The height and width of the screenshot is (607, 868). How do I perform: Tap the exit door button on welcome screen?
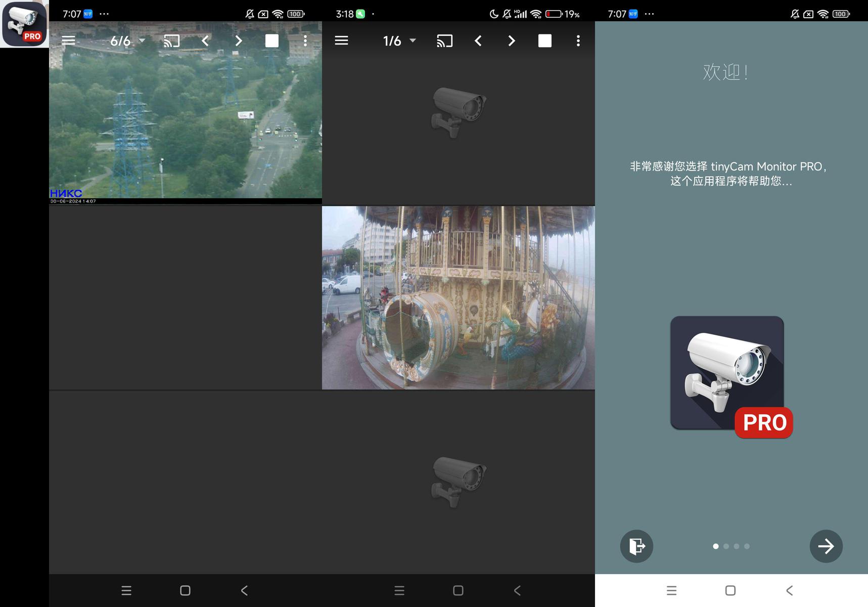(x=636, y=546)
